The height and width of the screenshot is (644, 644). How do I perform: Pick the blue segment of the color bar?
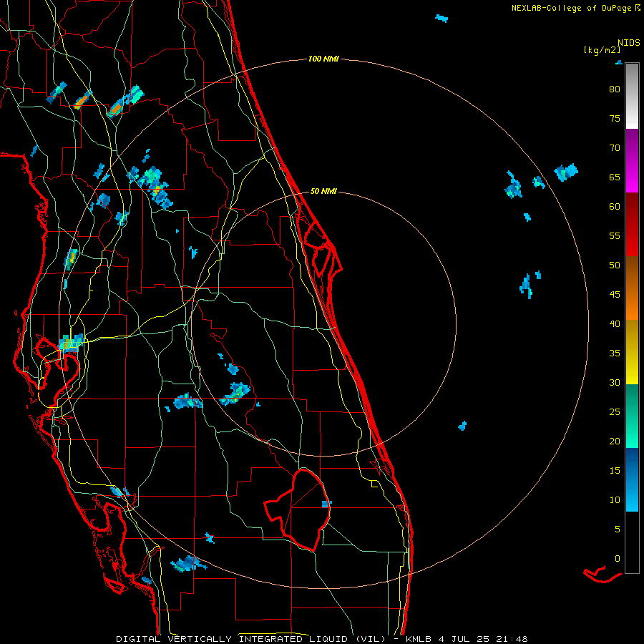(x=632, y=479)
